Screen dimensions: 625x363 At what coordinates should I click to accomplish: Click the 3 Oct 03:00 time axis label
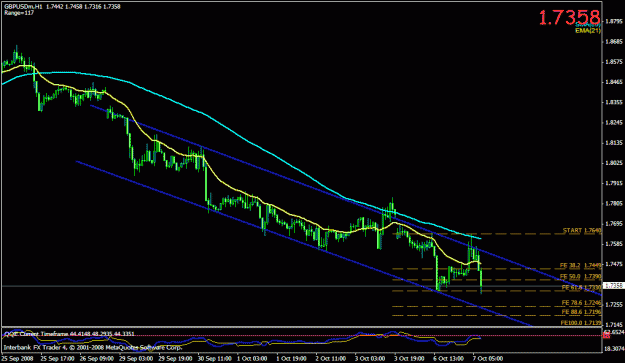point(370,358)
